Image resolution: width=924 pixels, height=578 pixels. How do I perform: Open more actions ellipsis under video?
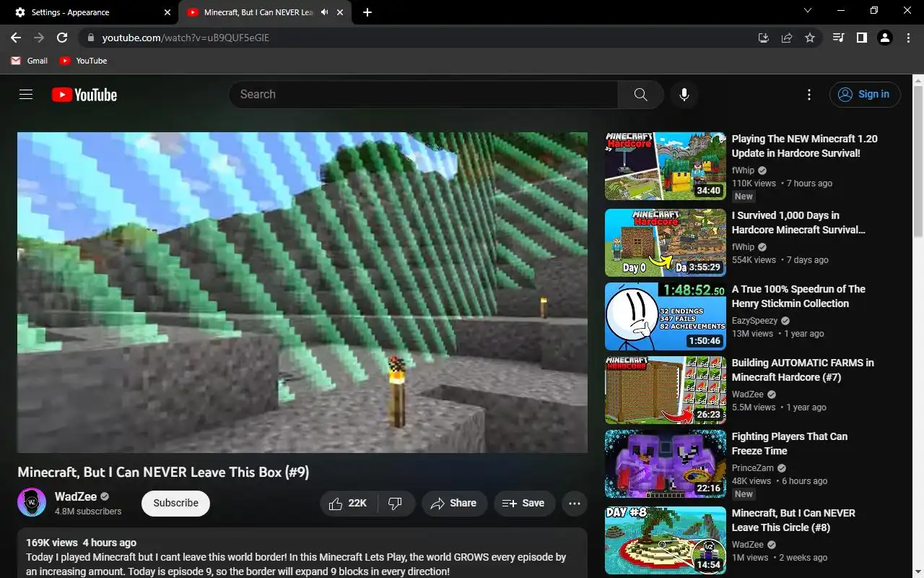pyautogui.click(x=575, y=504)
